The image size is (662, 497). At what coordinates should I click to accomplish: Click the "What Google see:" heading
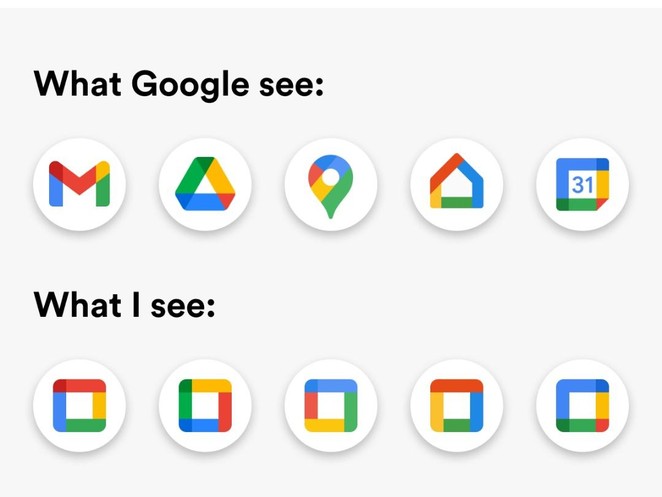tap(179, 84)
